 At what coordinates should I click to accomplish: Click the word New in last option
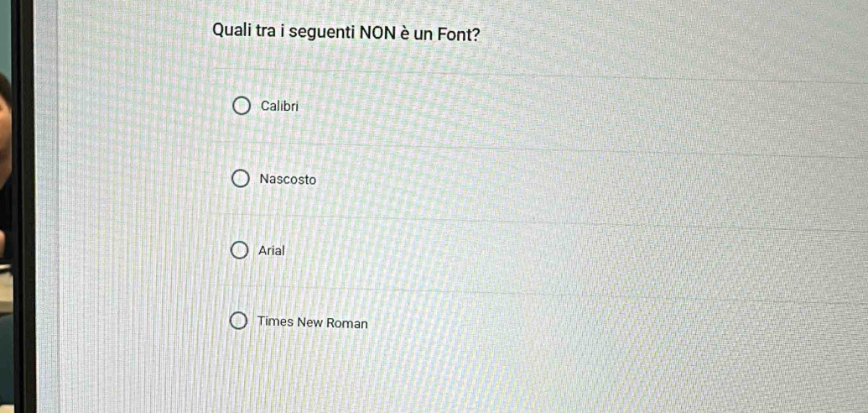pos(309,322)
